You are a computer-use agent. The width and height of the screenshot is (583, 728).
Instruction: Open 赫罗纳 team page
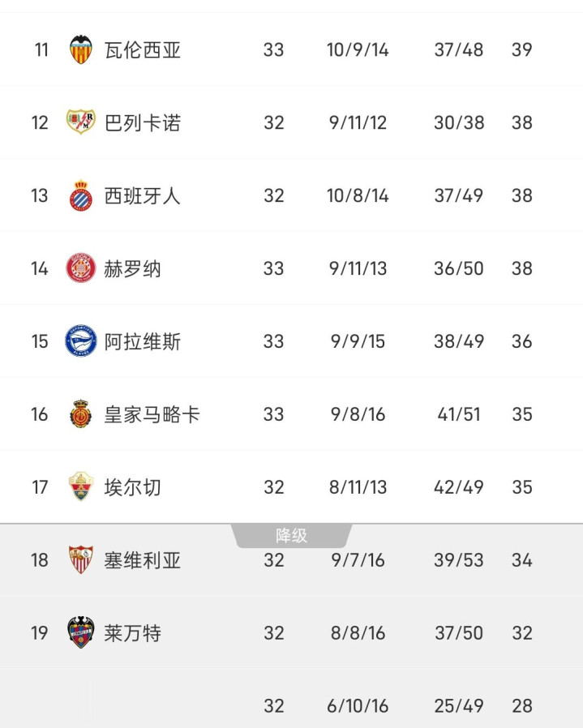pyautogui.click(x=133, y=268)
